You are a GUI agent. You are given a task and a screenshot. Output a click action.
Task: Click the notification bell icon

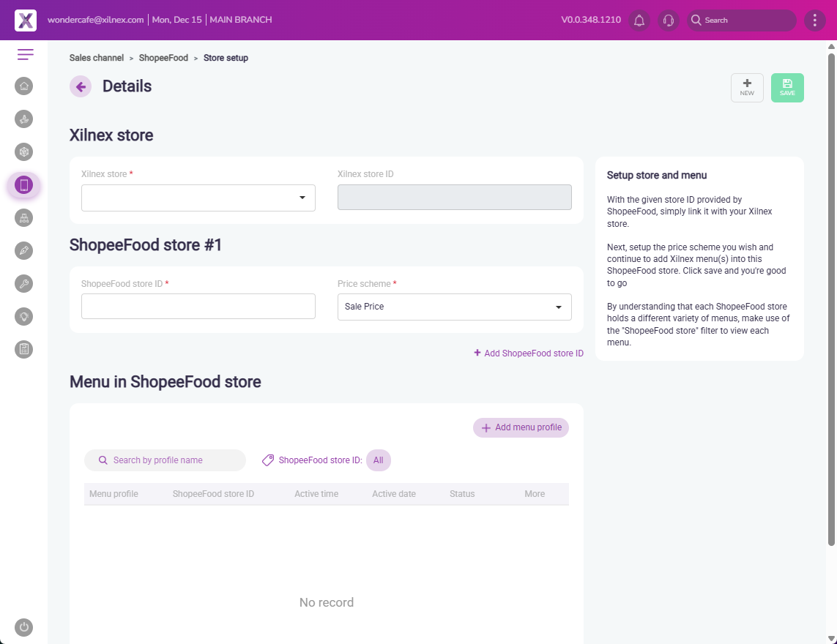point(639,20)
